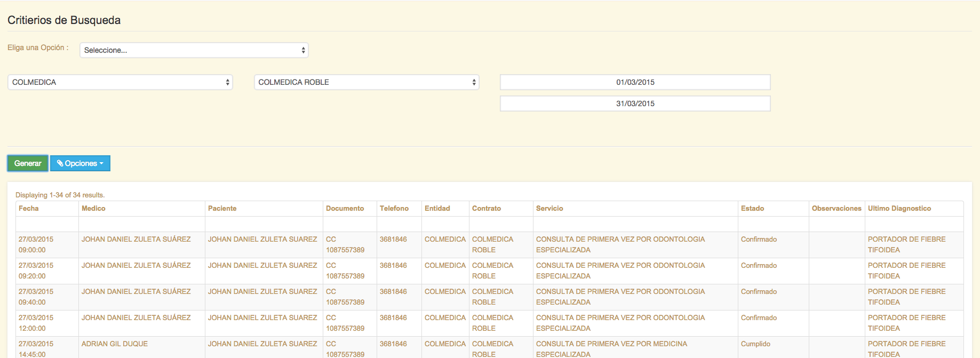Sort table by Medico column header
The height and width of the screenshot is (358, 980).
coord(93,209)
